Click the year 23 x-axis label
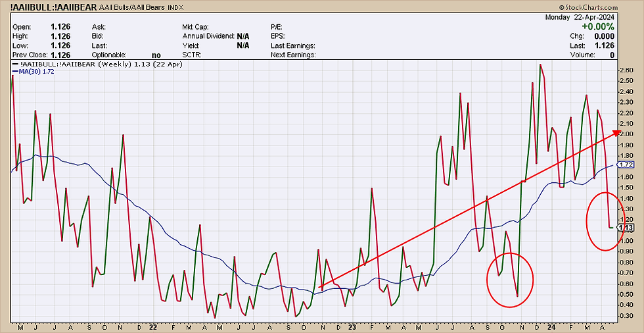 [x=352, y=327]
